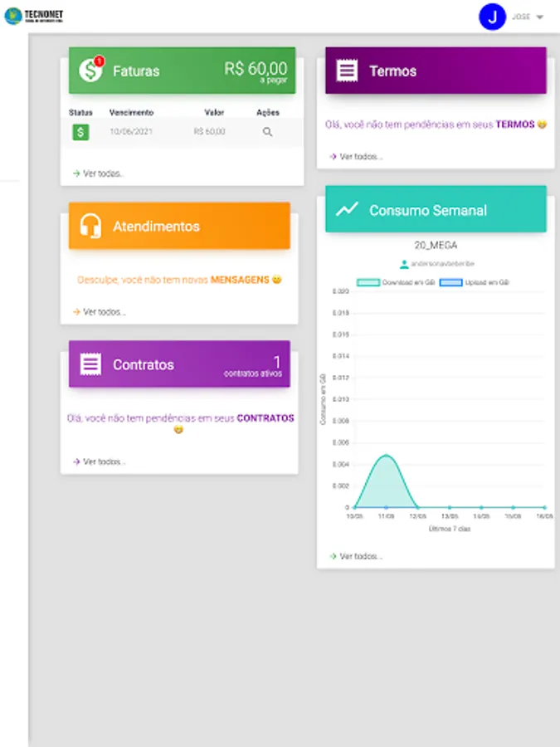This screenshot has width=560, height=747.
Task: Click the Atendimentos headset icon
Action: (90, 225)
